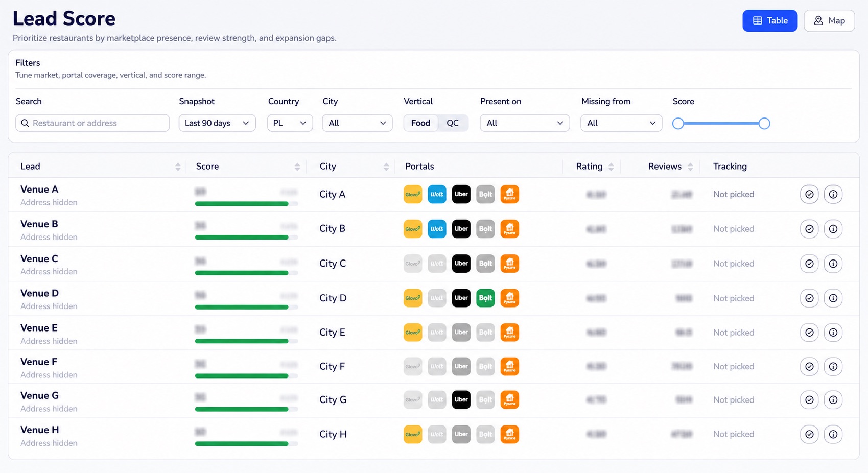
Task: Click the 'Address hidden' text under Venue B
Action: coord(49,237)
